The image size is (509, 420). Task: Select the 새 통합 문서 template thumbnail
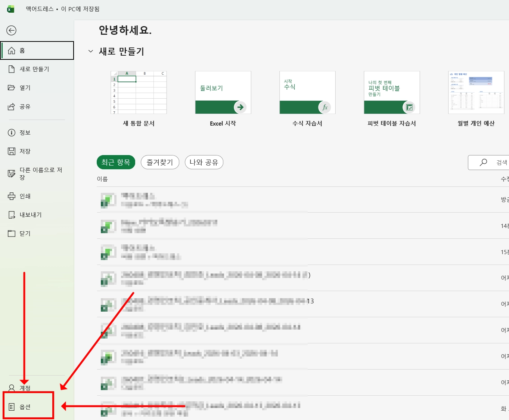(x=139, y=92)
